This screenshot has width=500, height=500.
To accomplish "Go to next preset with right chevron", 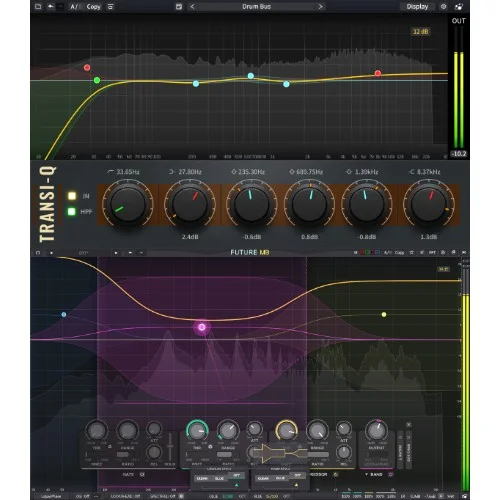I will [321, 6].
